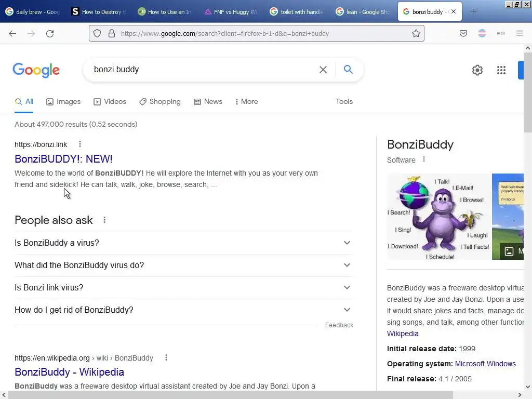Screen dimensions: 532x399
Task: Open the 'BonziBUDDY!: NEW!' result link
Action: pyautogui.click(x=63, y=159)
